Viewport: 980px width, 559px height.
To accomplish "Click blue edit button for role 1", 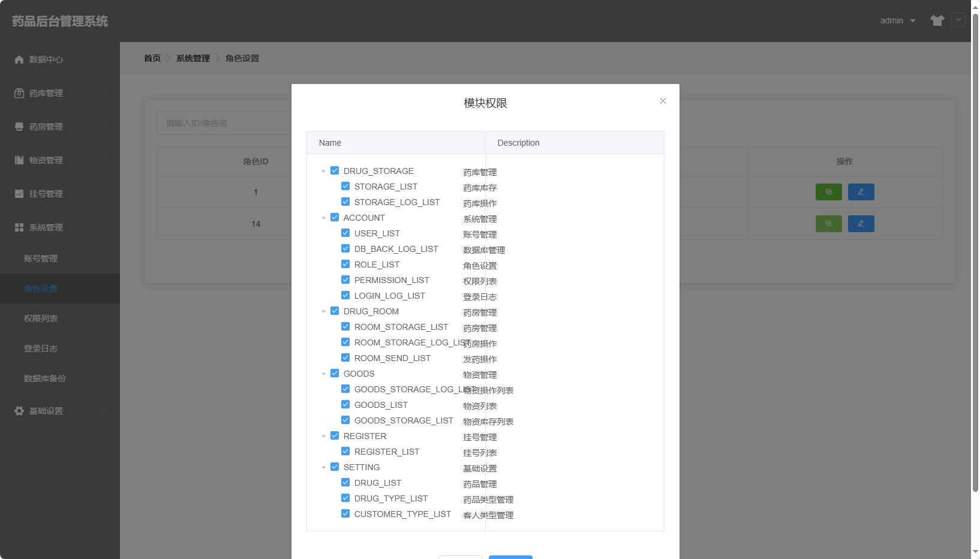I will click(861, 192).
